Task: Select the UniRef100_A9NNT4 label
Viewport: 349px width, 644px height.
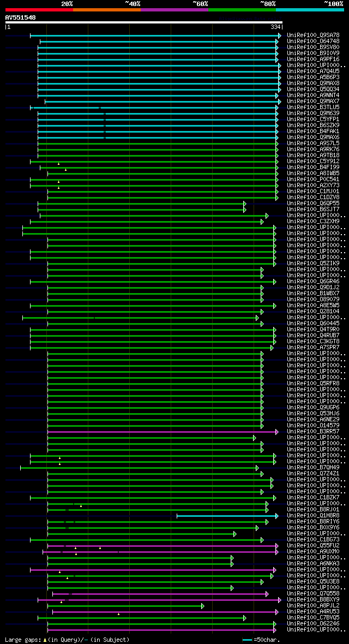Action: coord(313,96)
